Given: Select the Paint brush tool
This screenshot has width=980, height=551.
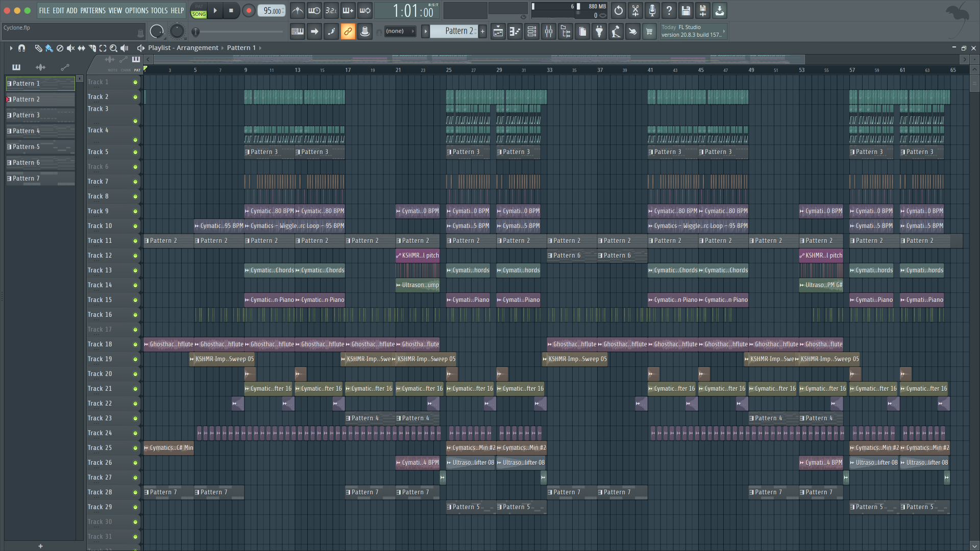Looking at the screenshot, I should point(49,48).
